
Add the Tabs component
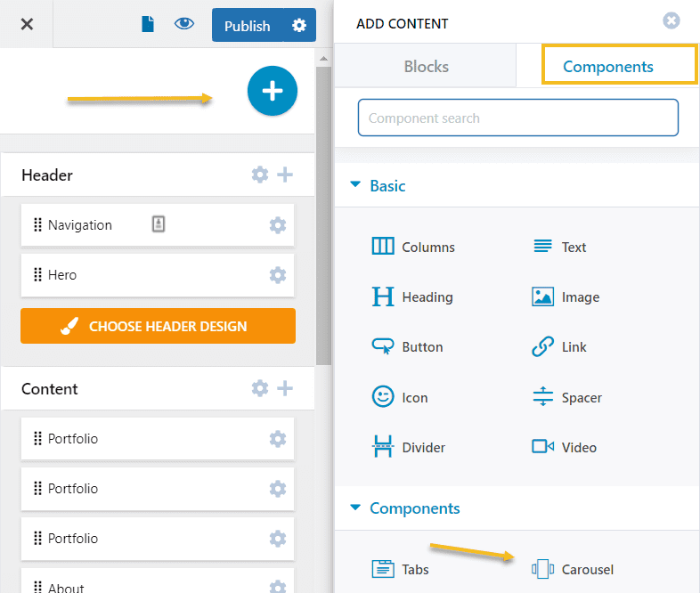tap(401, 569)
